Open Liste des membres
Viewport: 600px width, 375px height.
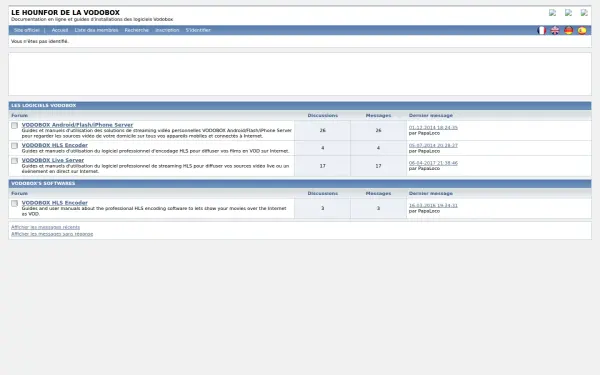[96, 30]
